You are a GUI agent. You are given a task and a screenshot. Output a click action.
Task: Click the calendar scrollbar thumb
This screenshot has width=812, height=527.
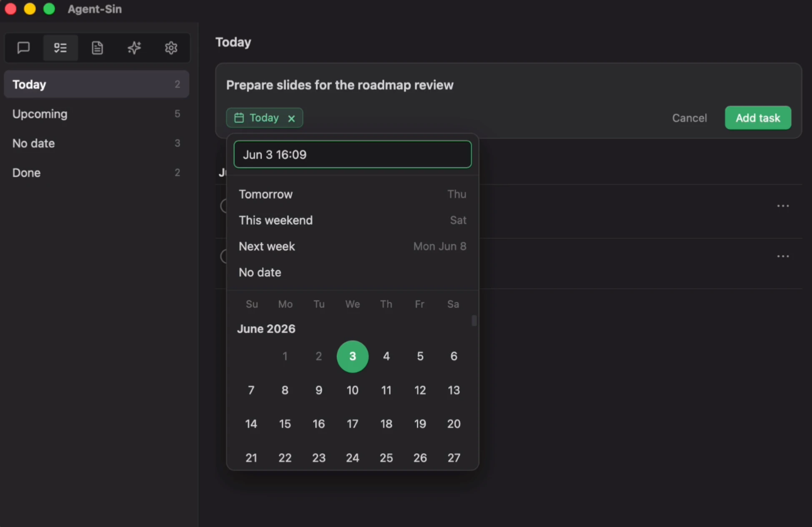474,321
